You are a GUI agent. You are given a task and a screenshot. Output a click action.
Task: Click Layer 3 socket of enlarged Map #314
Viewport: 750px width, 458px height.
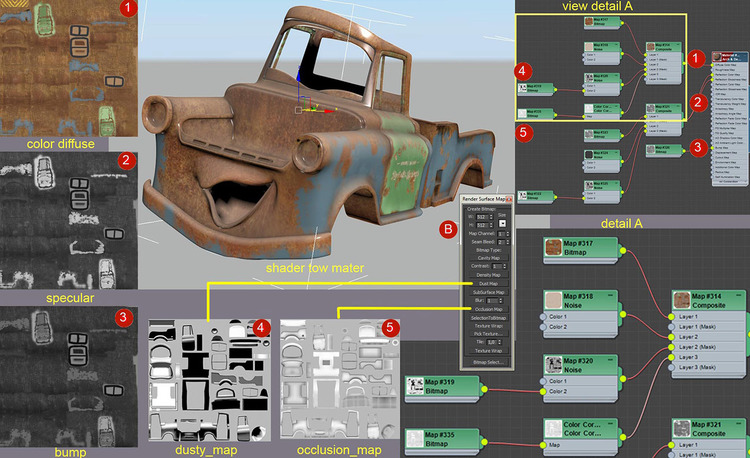pos(671,357)
